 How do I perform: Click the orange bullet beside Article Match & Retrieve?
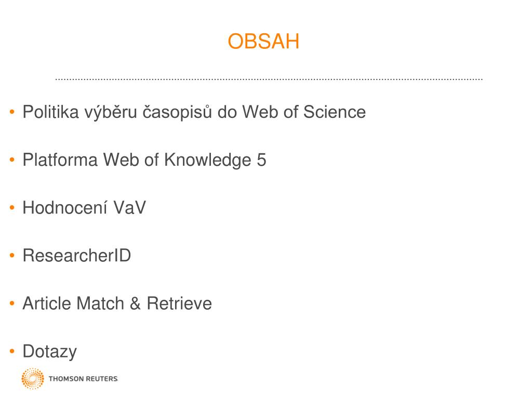pyautogui.click(x=12, y=303)
